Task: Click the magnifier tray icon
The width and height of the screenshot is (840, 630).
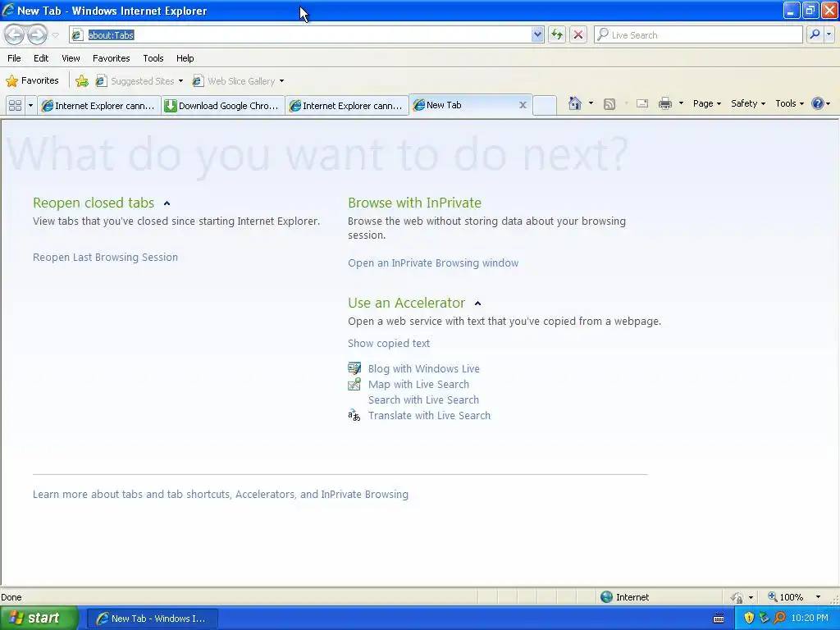Action: pos(779,619)
